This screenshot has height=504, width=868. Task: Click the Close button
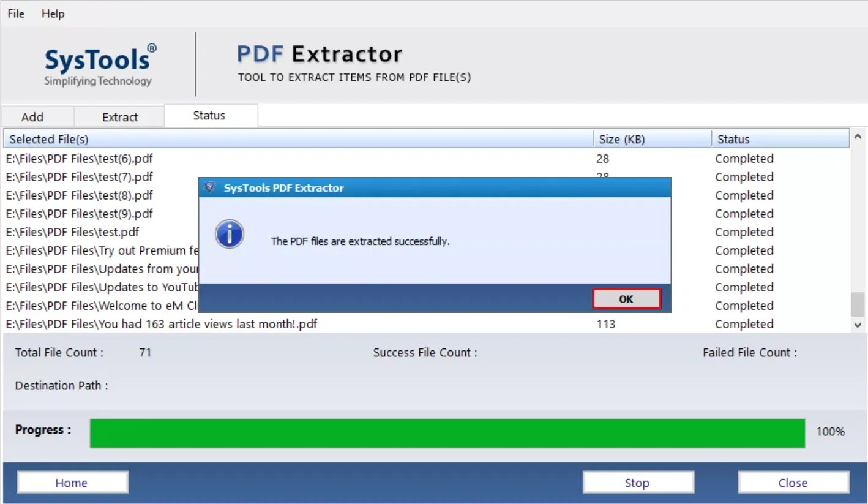[x=793, y=482]
